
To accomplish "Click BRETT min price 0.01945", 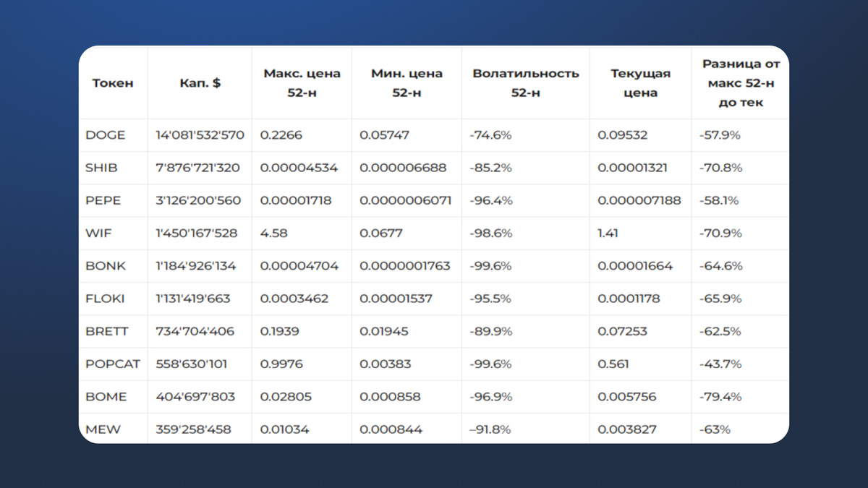I will click(383, 331).
